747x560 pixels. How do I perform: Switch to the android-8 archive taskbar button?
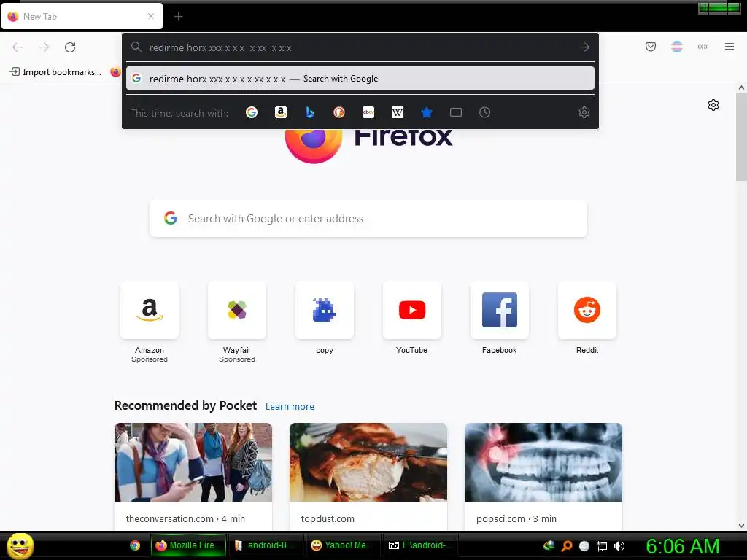click(266, 545)
